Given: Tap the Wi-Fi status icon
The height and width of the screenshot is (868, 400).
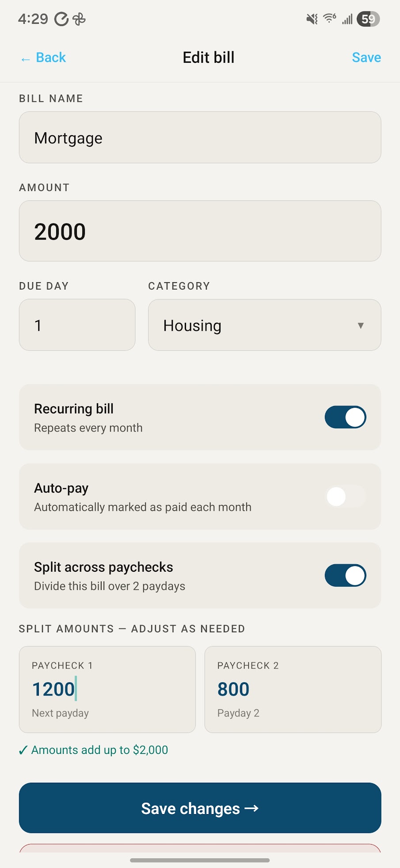Looking at the screenshot, I should (329, 19).
